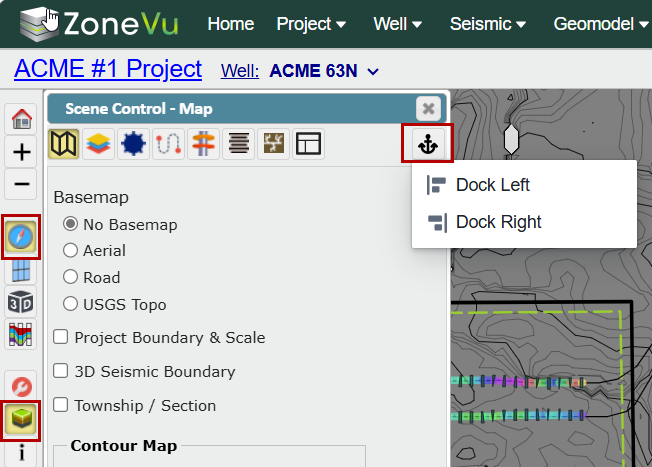Click the upper colored well lateral on map
652x467 pixels.
(x=519, y=381)
